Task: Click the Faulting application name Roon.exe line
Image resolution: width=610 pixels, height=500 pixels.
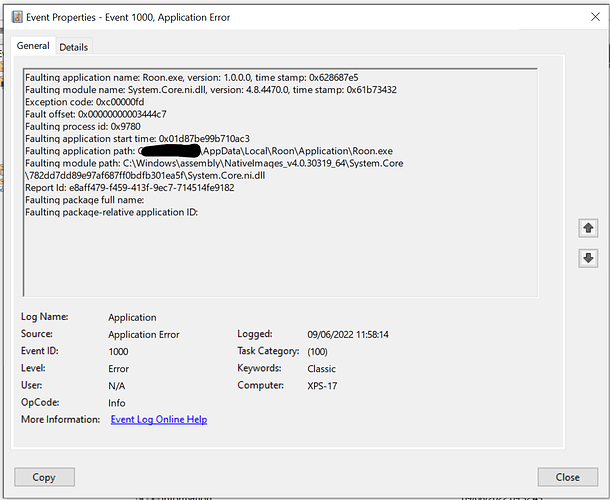Action: (x=192, y=77)
